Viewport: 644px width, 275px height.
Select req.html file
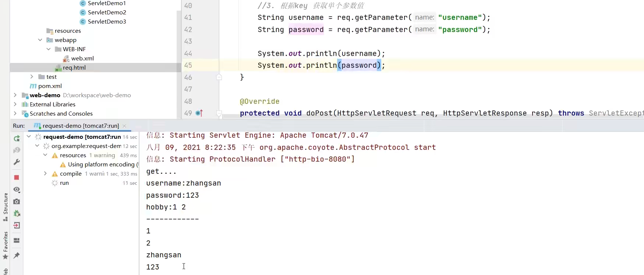pyautogui.click(x=74, y=67)
